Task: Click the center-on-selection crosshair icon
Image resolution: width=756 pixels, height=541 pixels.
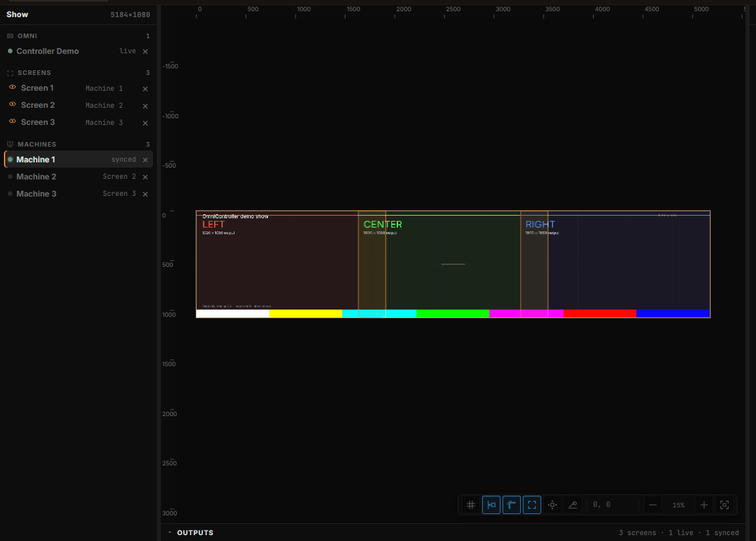Action: [552, 505]
